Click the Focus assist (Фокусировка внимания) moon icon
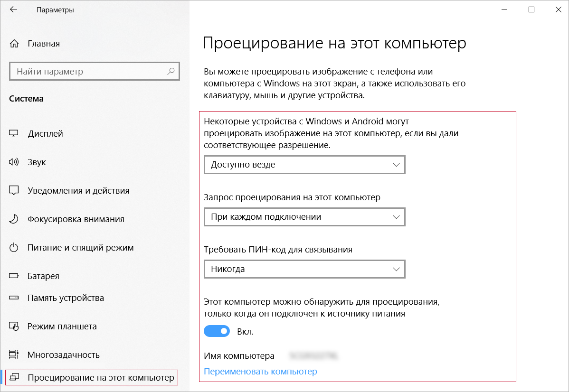 [x=14, y=219]
